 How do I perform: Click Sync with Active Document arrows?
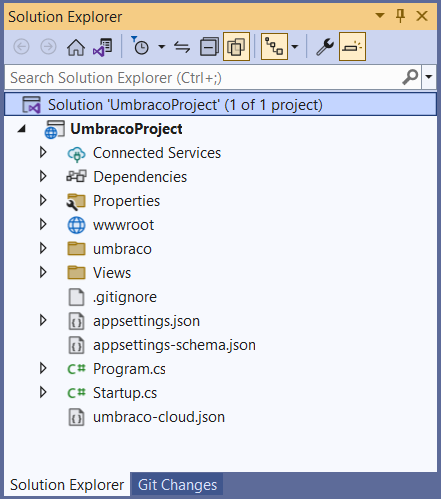pos(182,47)
